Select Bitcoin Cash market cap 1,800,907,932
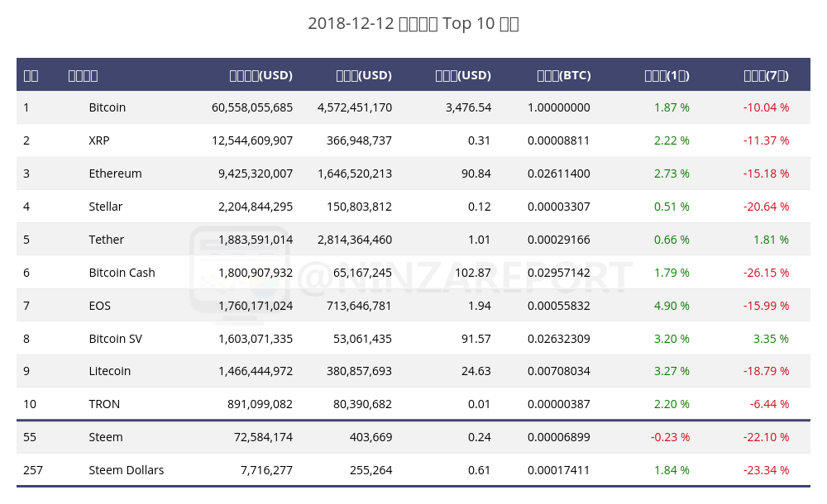 tap(256, 273)
